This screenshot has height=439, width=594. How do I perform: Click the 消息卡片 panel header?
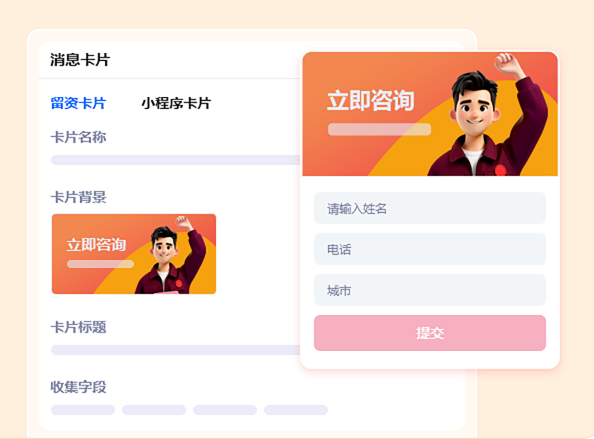[x=80, y=60]
